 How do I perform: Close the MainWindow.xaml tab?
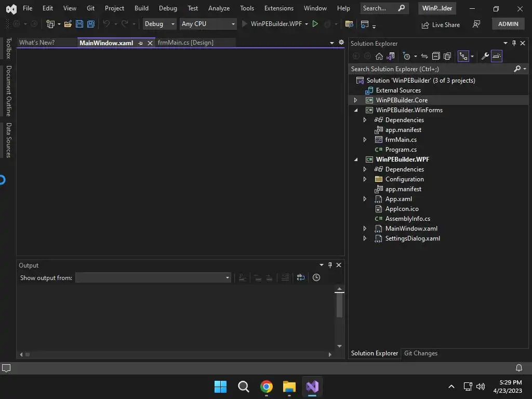coord(150,43)
